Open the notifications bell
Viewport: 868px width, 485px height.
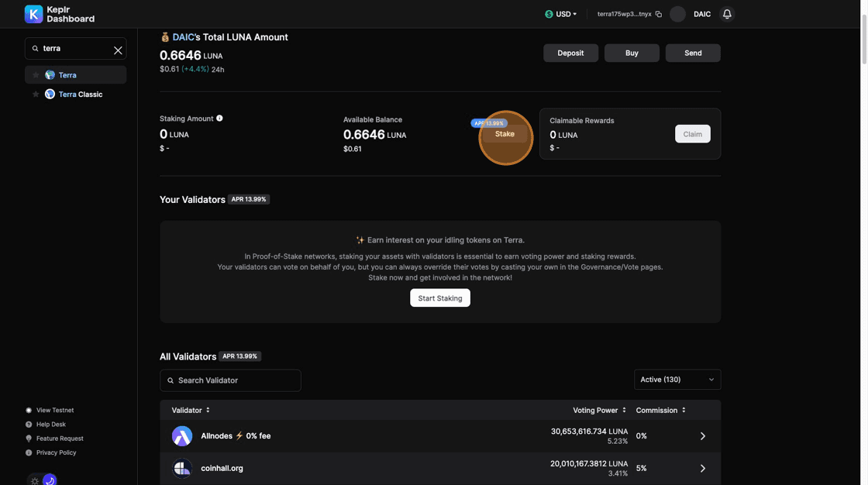[x=727, y=14]
